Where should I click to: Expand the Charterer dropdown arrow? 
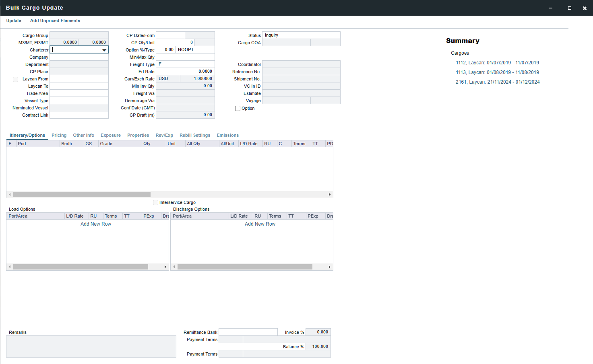(x=104, y=50)
